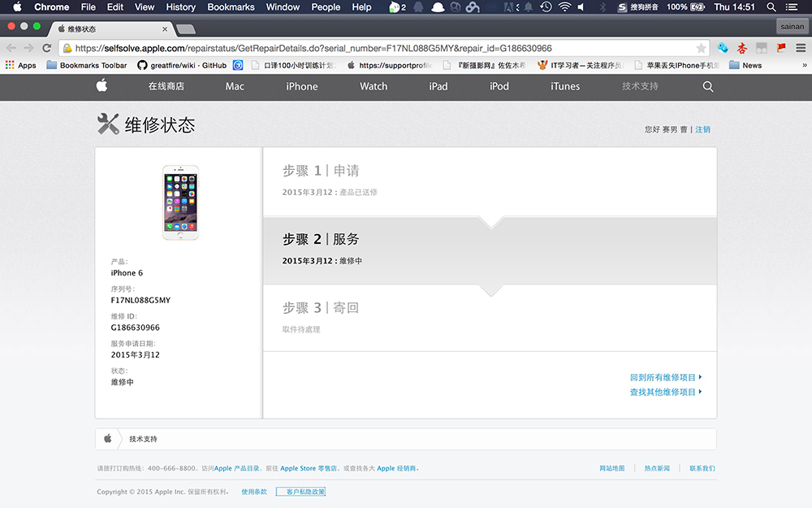Click the iPhone 6 product image
812x508 pixels.
click(180, 202)
